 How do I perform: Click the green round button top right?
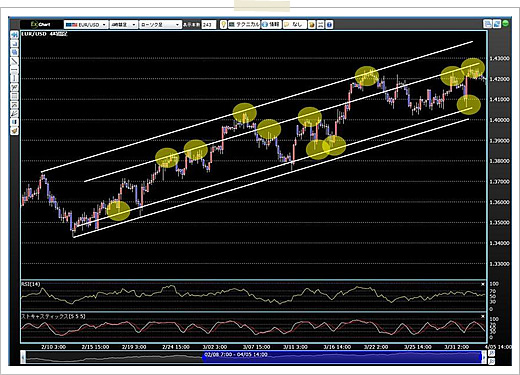tap(505, 24)
